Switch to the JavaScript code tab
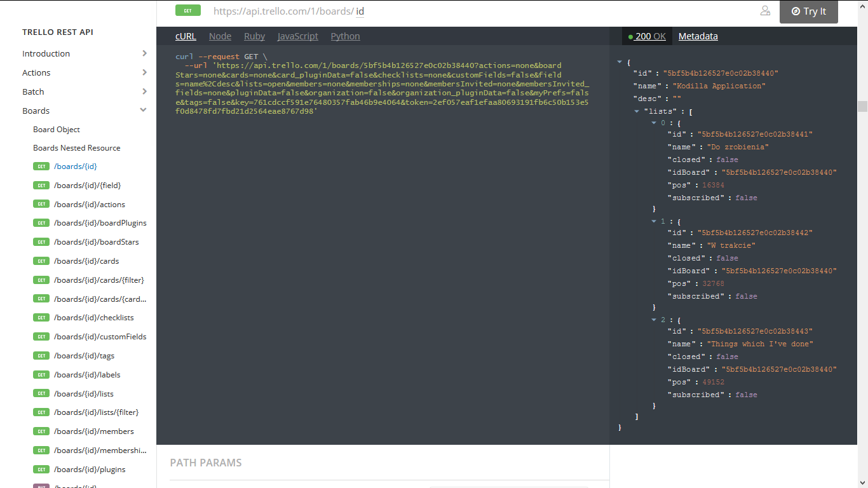The height and width of the screenshot is (488, 868). tap(298, 36)
